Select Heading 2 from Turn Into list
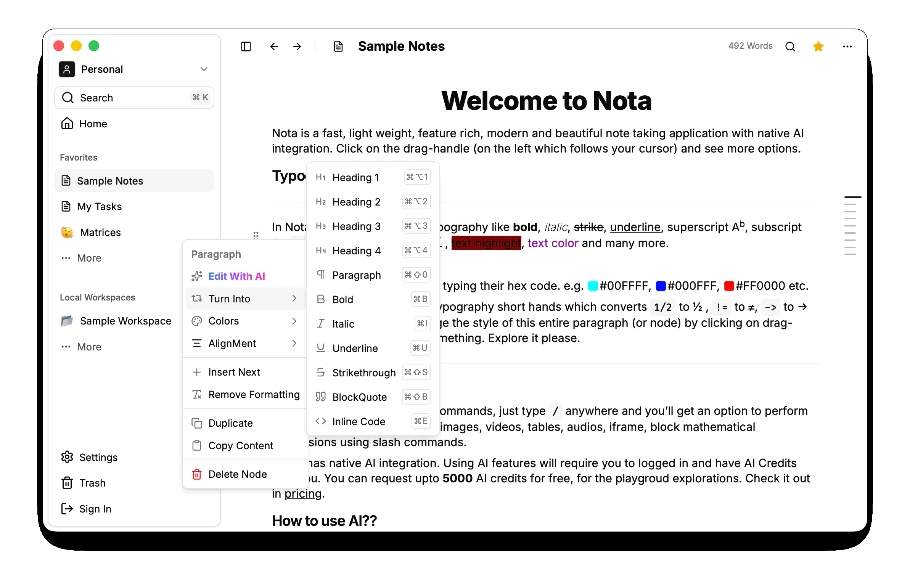Image resolution: width=910 pixels, height=588 pixels. click(356, 202)
